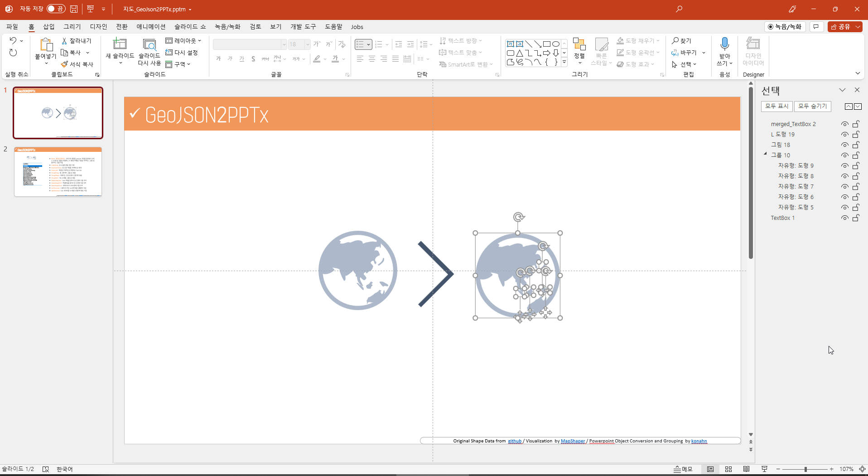Click the search icon in title bar
Screen dimensions: 868x476
point(679,9)
